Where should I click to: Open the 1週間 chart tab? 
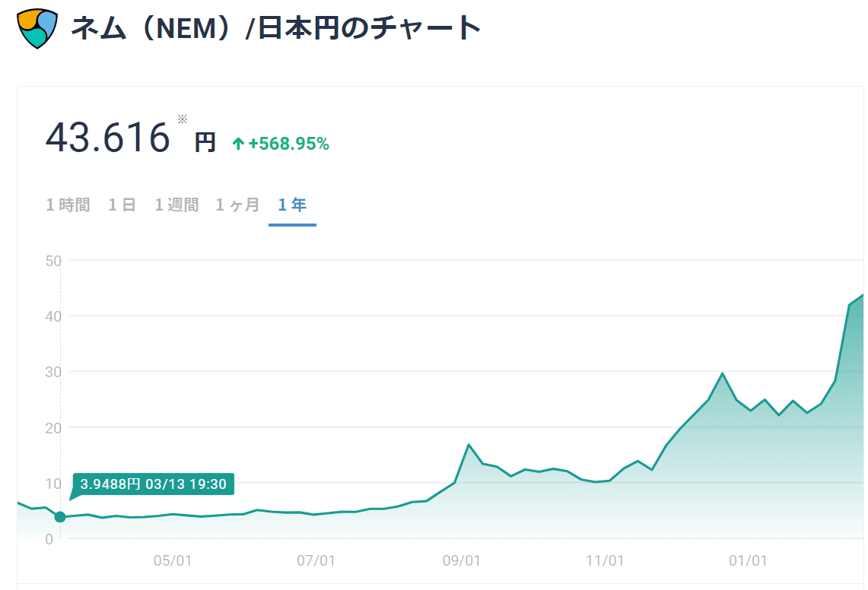click(176, 205)
